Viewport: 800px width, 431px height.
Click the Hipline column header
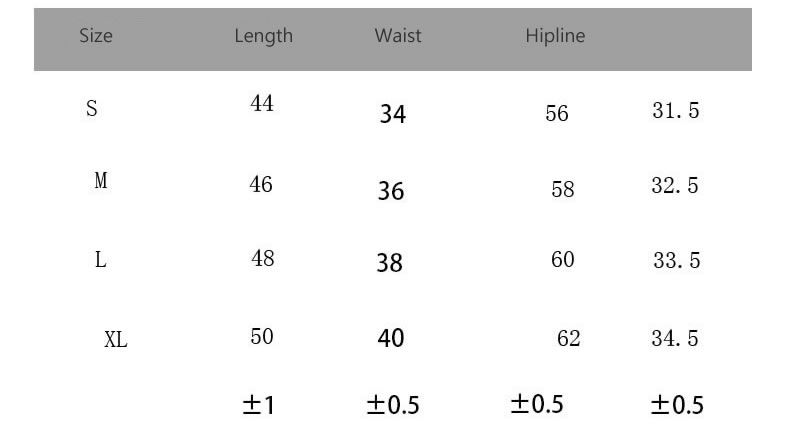[x=555, y=36]
